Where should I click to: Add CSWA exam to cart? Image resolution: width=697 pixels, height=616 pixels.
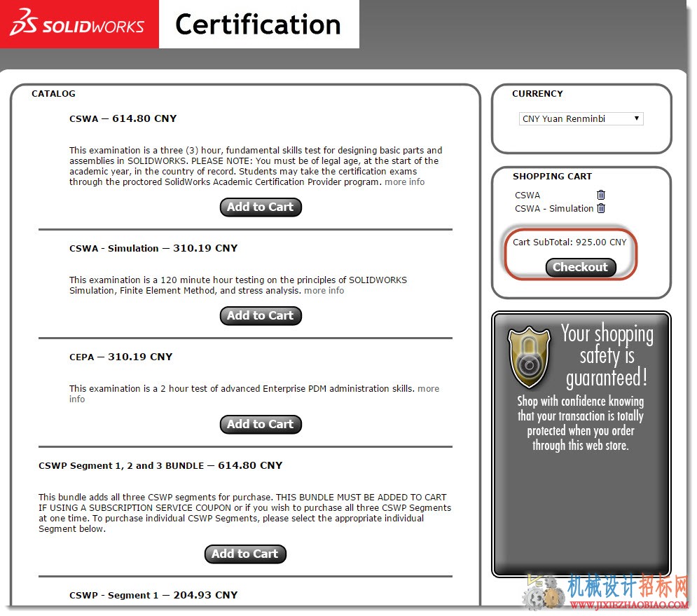[x=261, y=207]
